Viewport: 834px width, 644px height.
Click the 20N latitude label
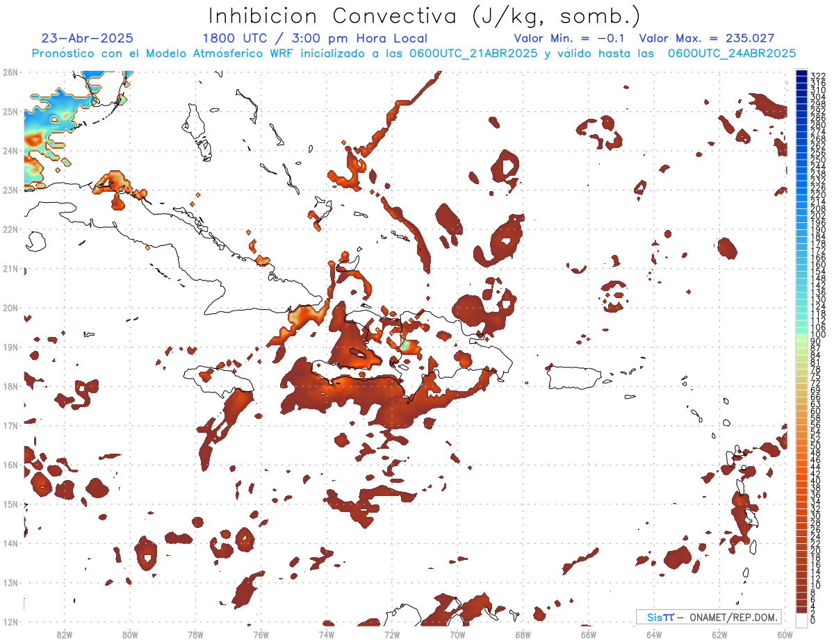(x=10, y=308)
